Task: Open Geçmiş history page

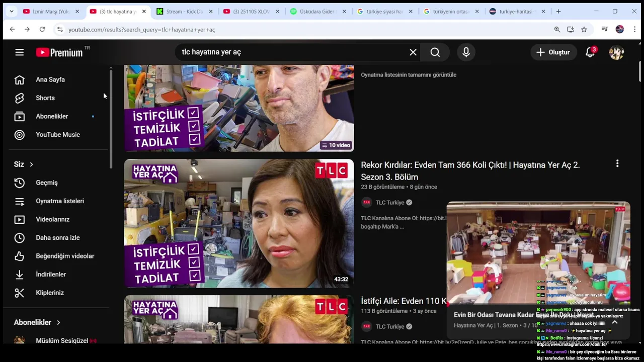Action: pos(47,183)
